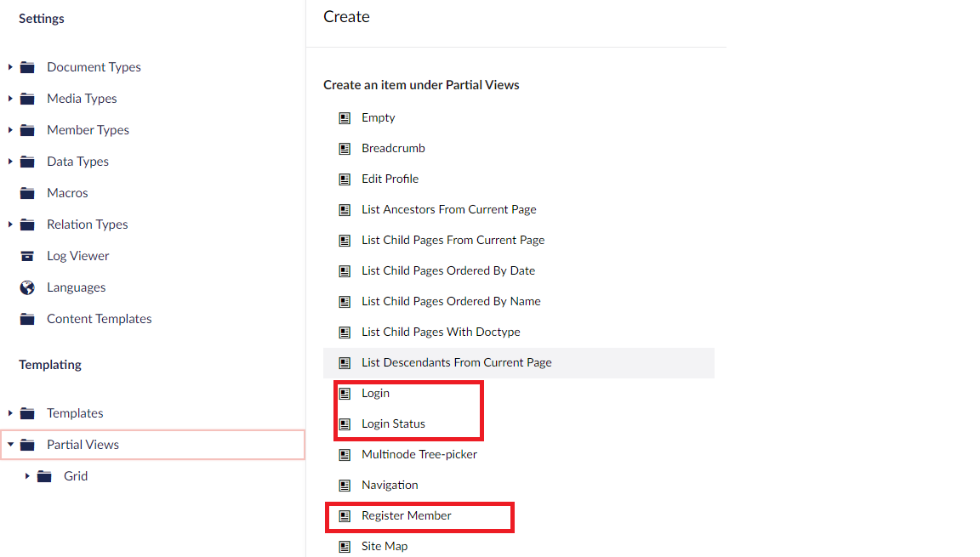This screenshot has width=980, height=557.
Task: Click the icon beside Empty partial view
Action: click(345, 117)
